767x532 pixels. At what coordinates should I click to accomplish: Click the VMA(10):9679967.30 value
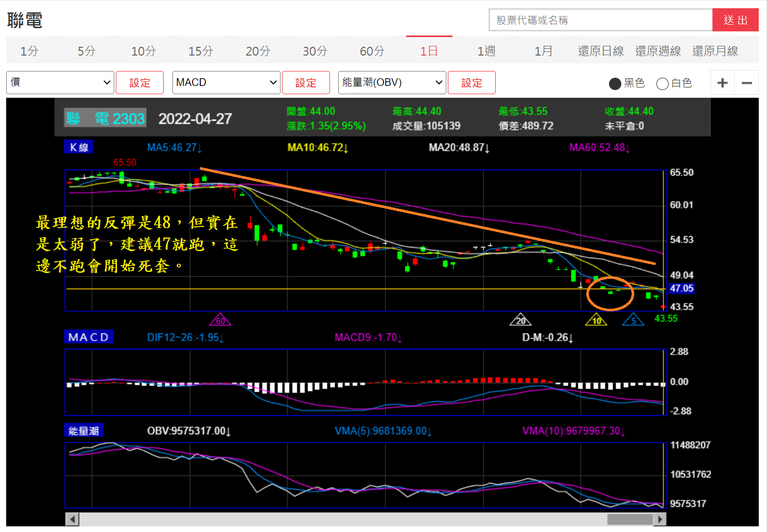coord(573,431)
